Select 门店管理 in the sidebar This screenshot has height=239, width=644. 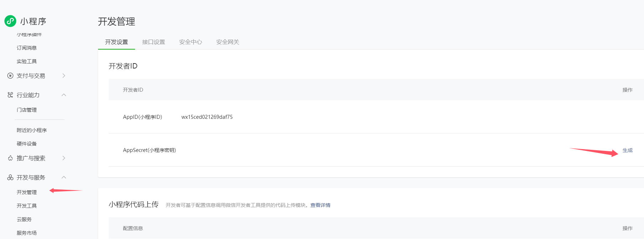coord(27,110)
